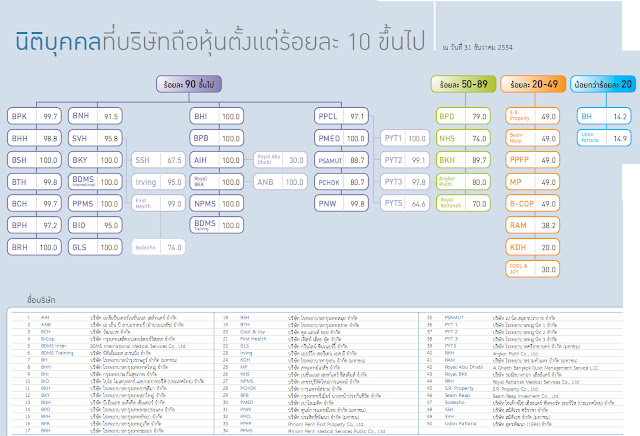Click the 'ร้อยละ 50-89' green header
The image size is (640, 436).
coord(464,84)
